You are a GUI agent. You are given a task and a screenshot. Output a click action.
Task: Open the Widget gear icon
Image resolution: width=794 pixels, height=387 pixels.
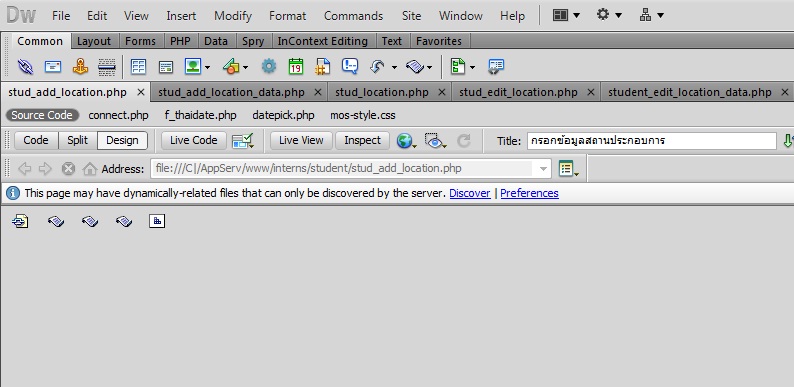click(x=269, y=66)
